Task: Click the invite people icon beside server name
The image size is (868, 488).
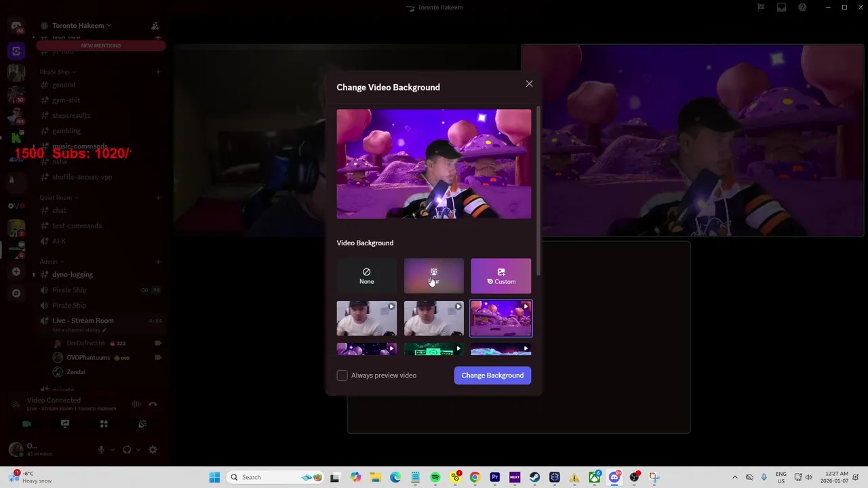Action: [155, 26]
